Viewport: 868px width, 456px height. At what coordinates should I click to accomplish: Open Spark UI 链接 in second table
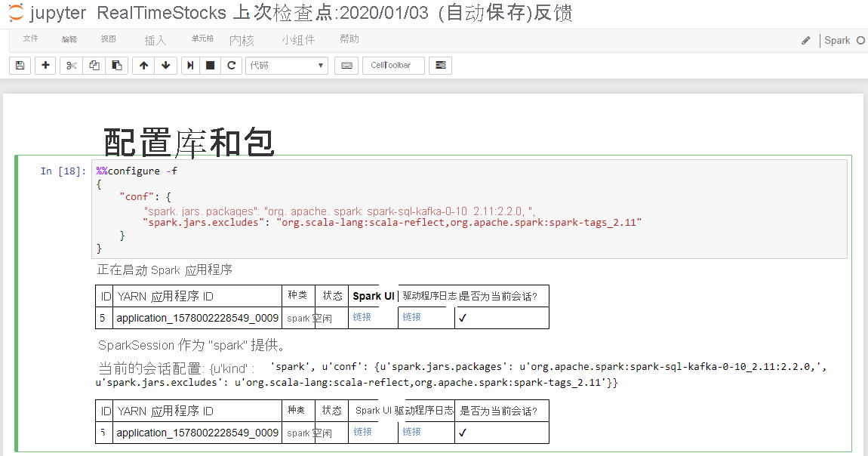[362, 432]
